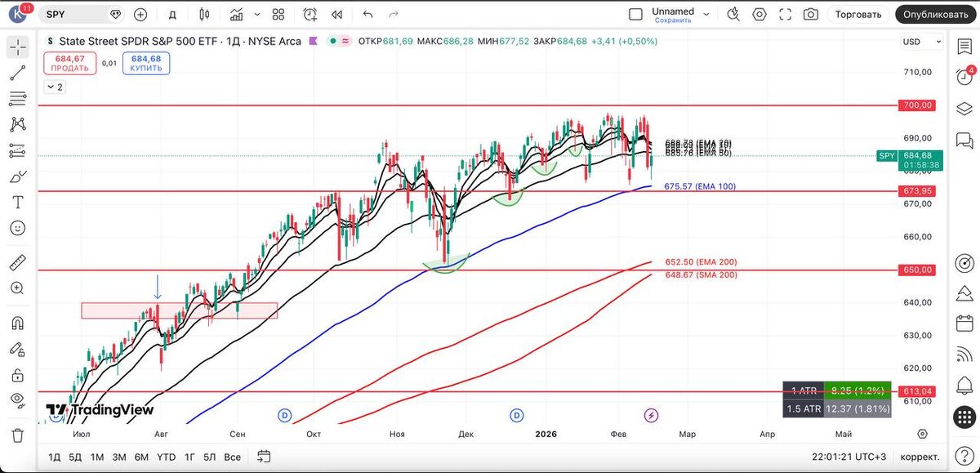The width and height of the screenshot is (980, 473).
Task: Open indicator templates grid icon
Action: (x=278, y=14)
